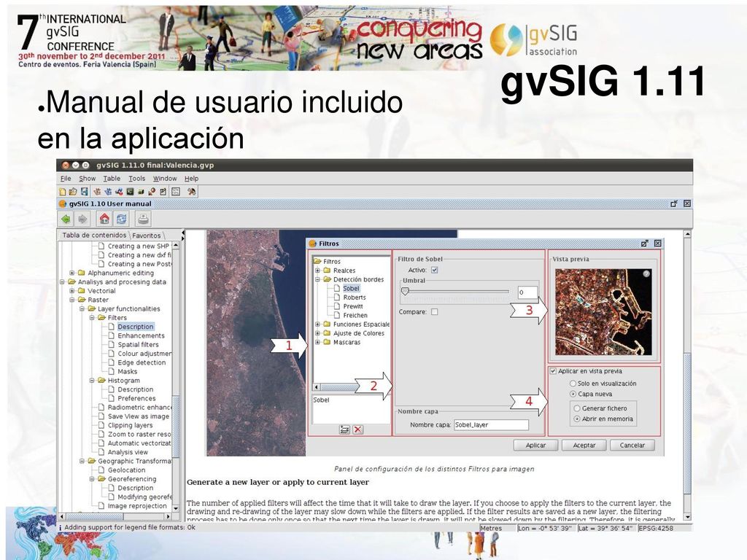Image resolution: width=747 pixels, height=560 pixels.
Task: Click the gvSIG logo beside User manual title
Action: [x=63, y=204]
